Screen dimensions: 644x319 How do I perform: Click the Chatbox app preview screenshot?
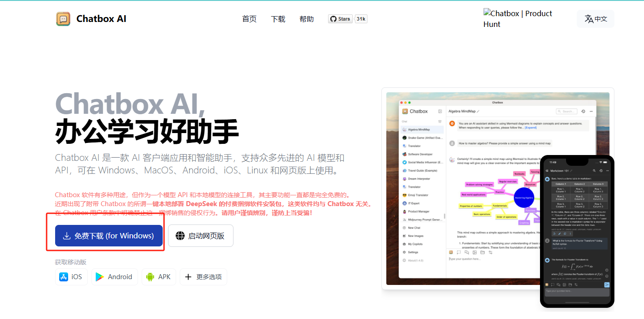498,189
